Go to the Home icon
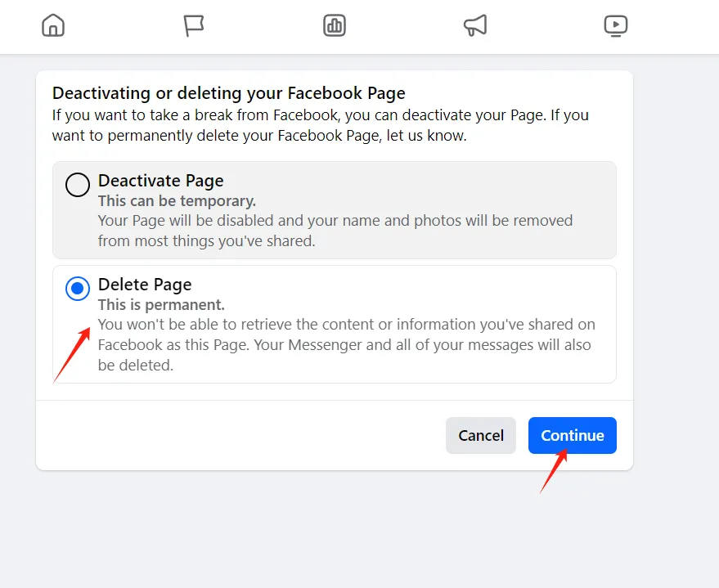The image size is (719, 588). 53,25
